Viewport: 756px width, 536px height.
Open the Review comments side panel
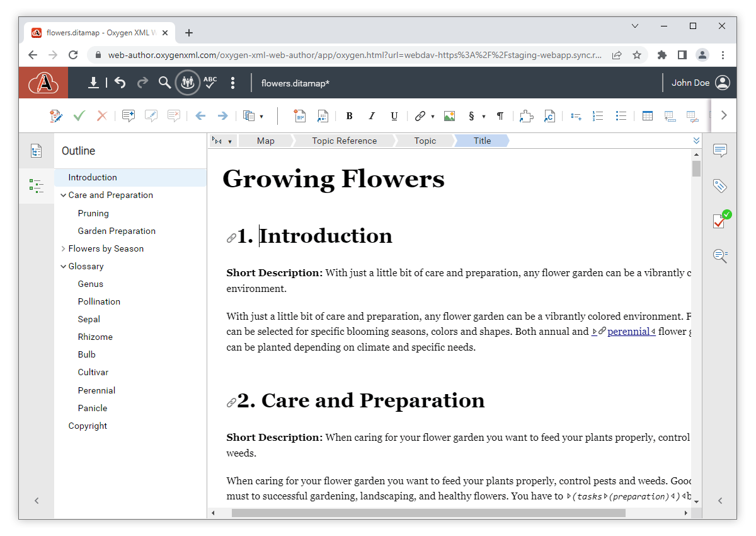[x=720, y=151]
